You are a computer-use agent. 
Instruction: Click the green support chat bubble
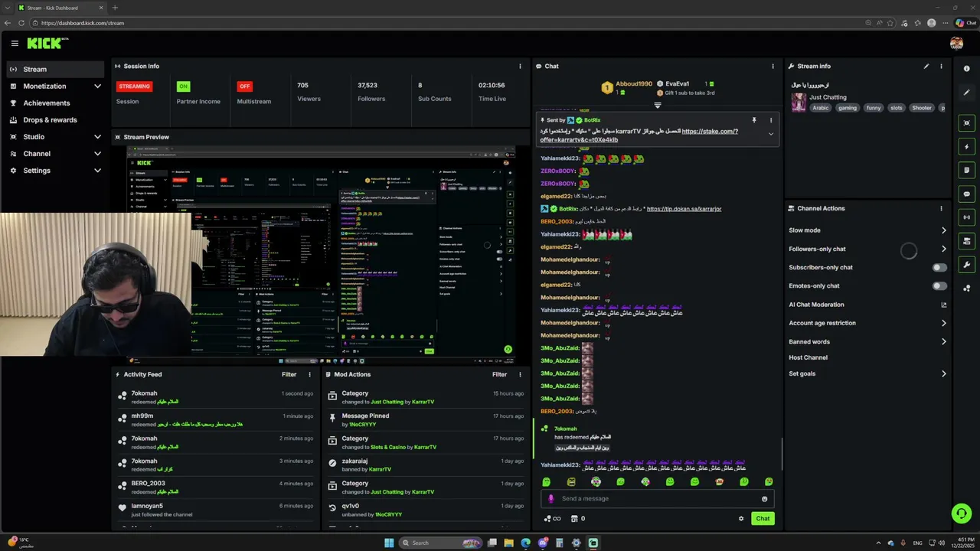(962, 514)
